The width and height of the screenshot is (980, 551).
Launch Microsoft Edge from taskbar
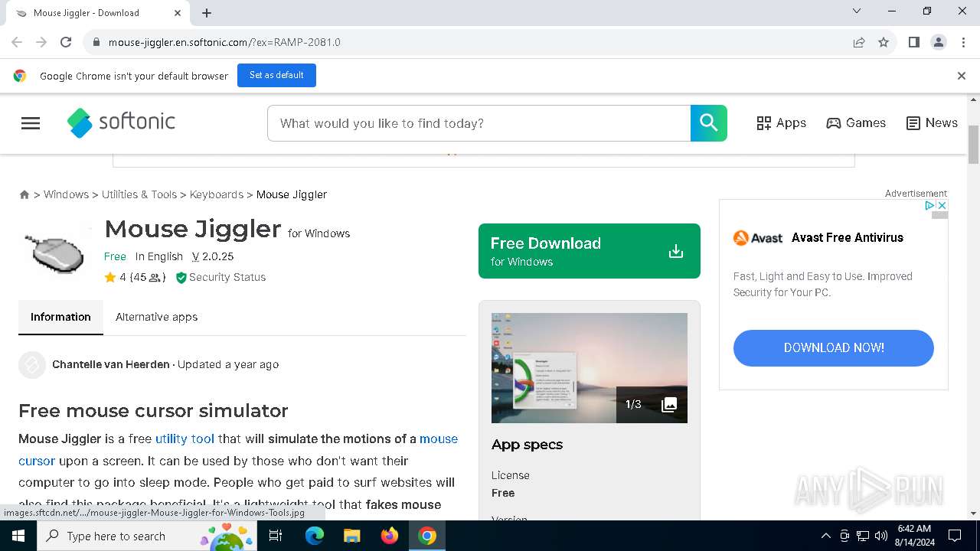(x=315, y=536)
